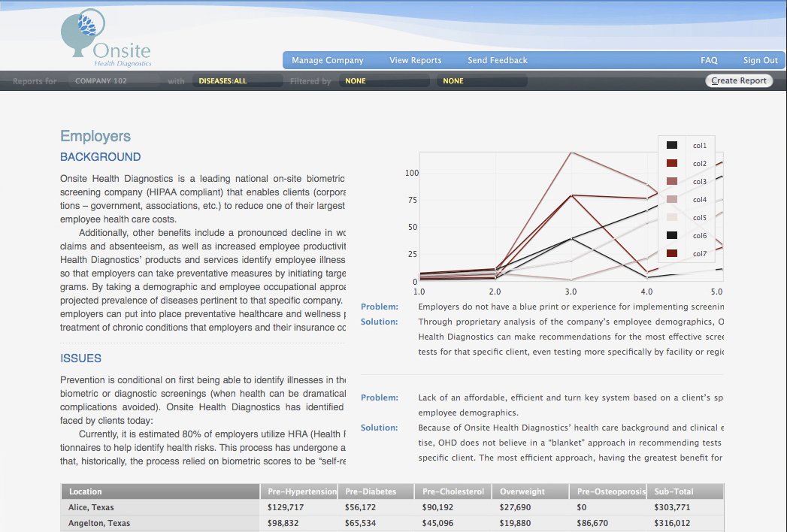Click the Sub-Total column header
Screen dimensions: 787x532
[684, 491]
